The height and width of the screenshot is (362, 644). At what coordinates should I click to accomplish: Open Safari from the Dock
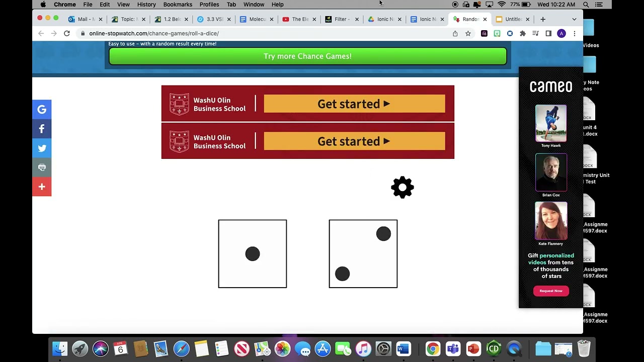(x=181, y=348)
